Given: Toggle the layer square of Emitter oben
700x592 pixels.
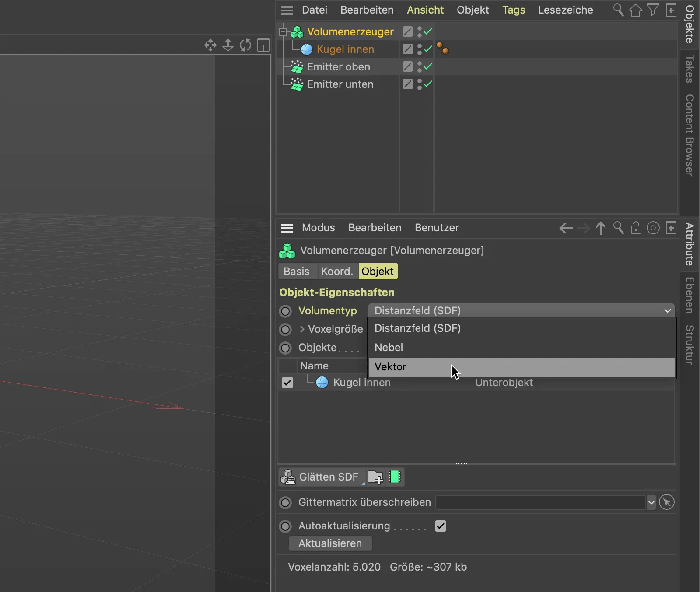Looking at the screenshot, I should point(407,66).
